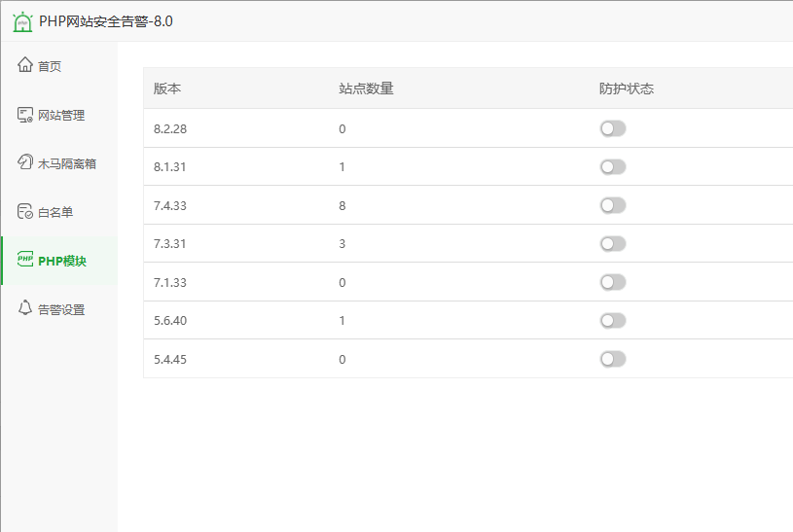Viewport: 793px width, 532px height.
Task: Enable protection for PHP 8.2.28
Action: pos(612,128)
